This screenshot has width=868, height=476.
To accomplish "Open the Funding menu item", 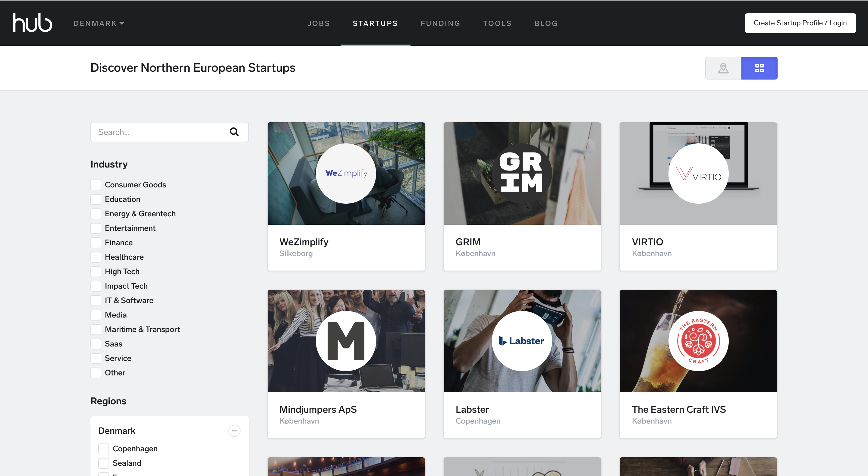I will (440, 23).
